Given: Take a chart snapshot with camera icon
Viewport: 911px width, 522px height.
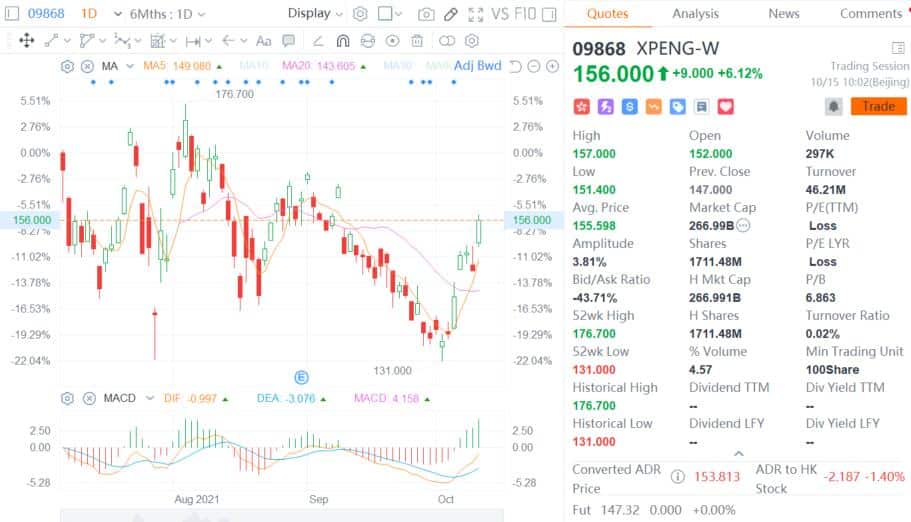Looking at the screenshot, I should coord(426,14).
